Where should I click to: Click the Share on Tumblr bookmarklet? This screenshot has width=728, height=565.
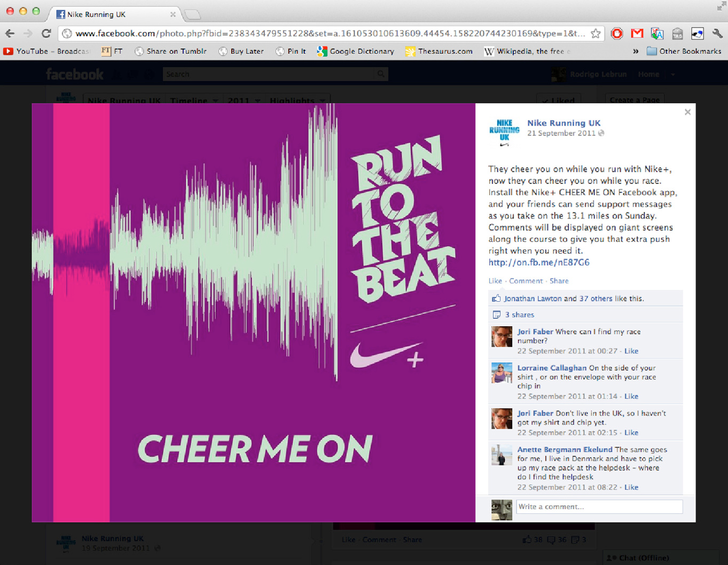(170, 51)
